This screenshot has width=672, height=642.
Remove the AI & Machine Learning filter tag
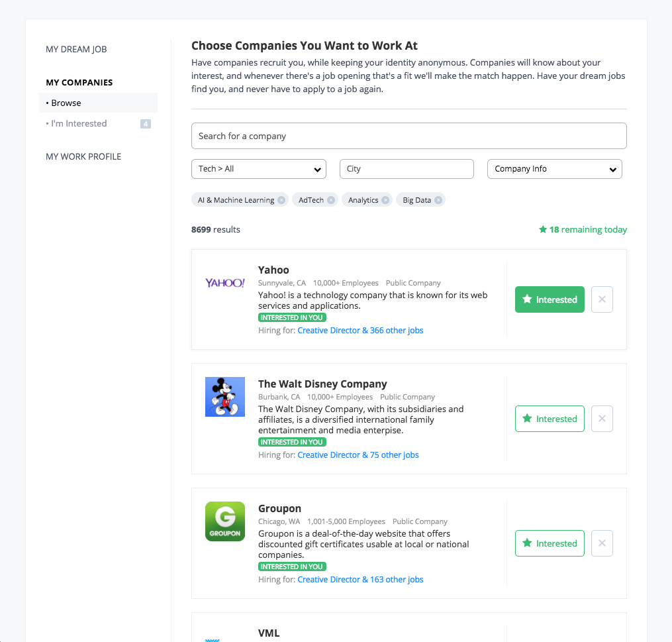(x=281, y=200)
